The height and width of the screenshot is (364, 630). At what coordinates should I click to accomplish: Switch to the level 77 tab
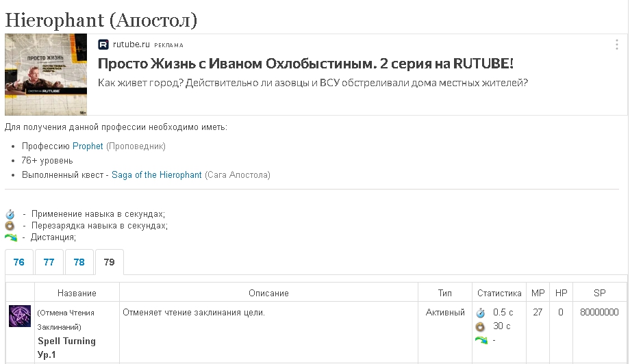click(49, 262)
